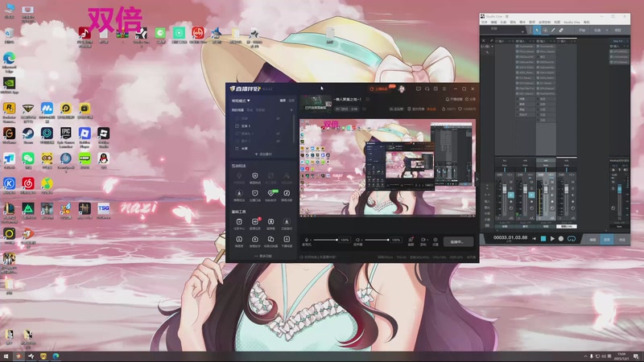The width and height of the screenshot is (644, 362).
Task: Select the 我的场景 scene tab
Action: coord(237,110)
